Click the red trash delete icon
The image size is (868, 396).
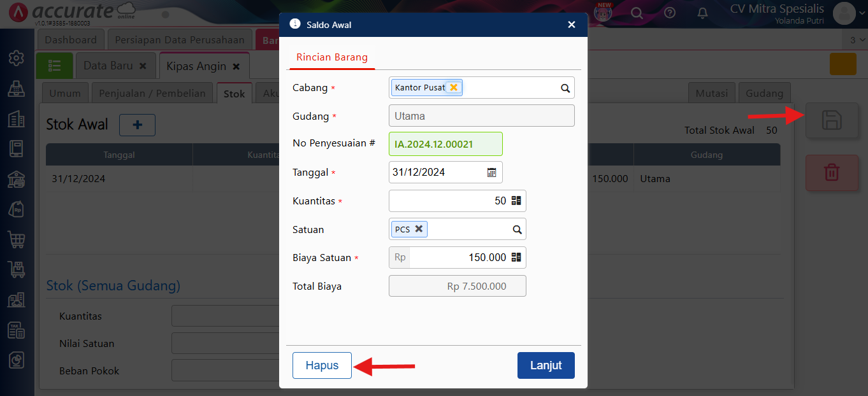coord(832,172)
